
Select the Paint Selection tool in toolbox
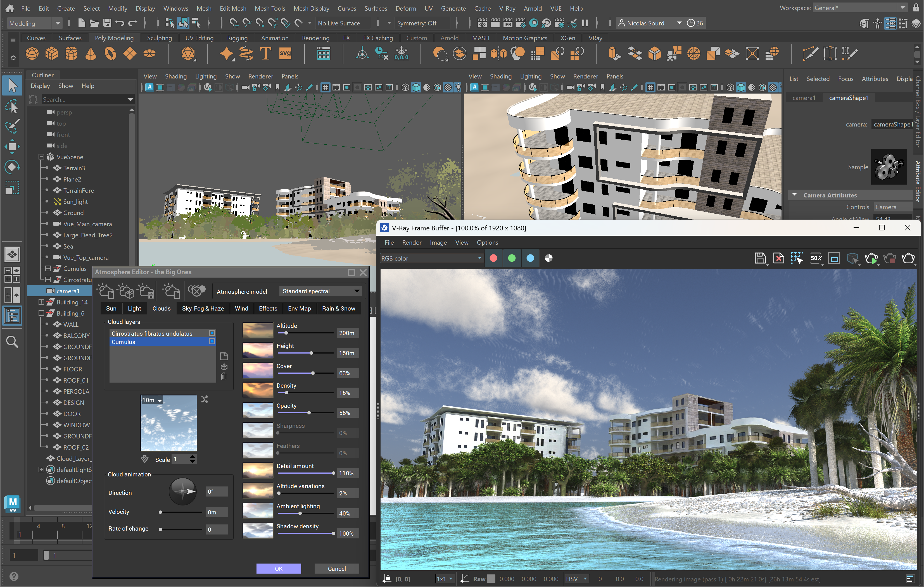pos(12,126)
